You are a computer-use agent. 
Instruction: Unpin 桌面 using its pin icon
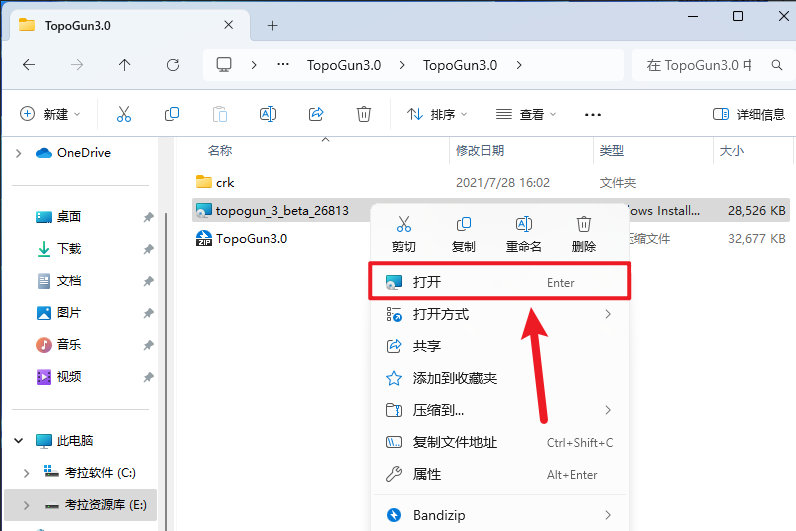pos(148,217)
